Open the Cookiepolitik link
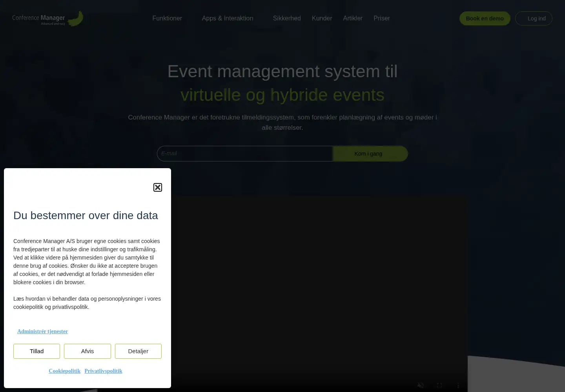The width and height of the screenshot is (565, 392). click(64, 371)
